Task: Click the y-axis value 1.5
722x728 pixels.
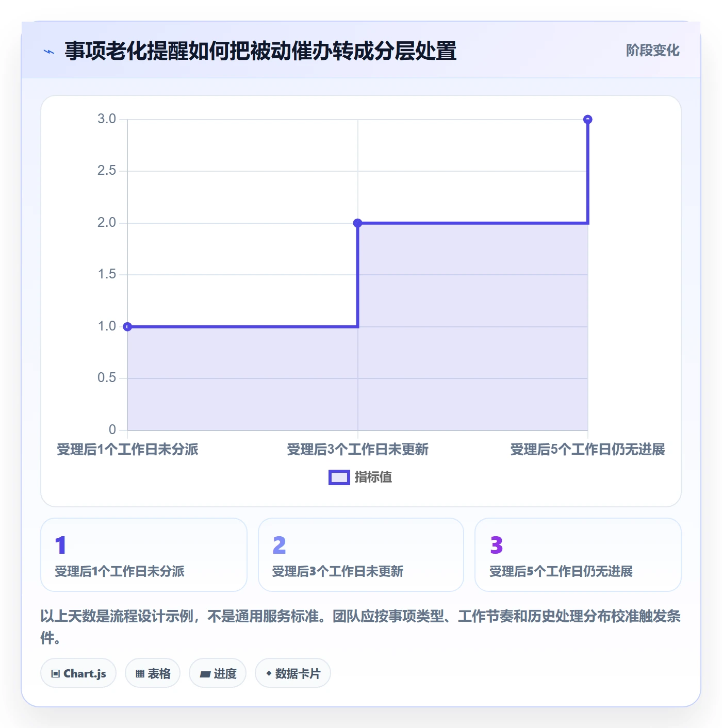Action: [107, 274]
